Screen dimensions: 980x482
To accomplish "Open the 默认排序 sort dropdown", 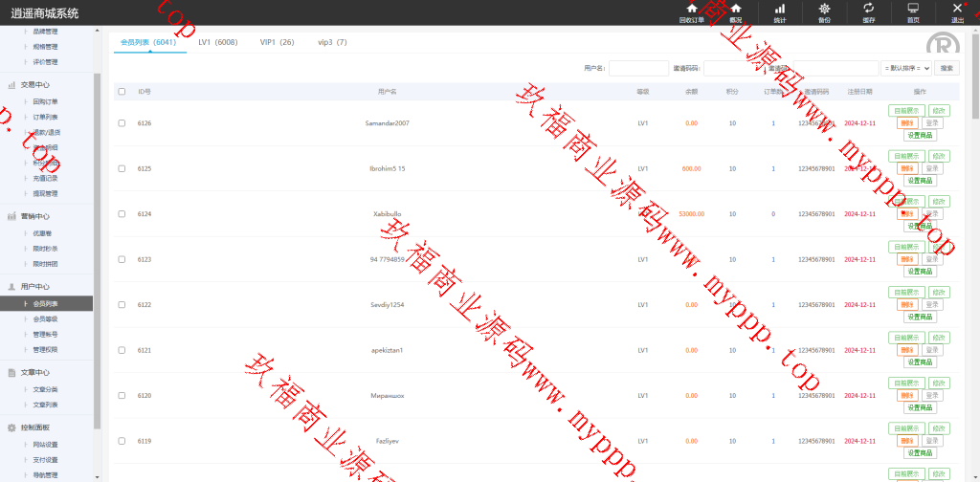I will (906, 68).
